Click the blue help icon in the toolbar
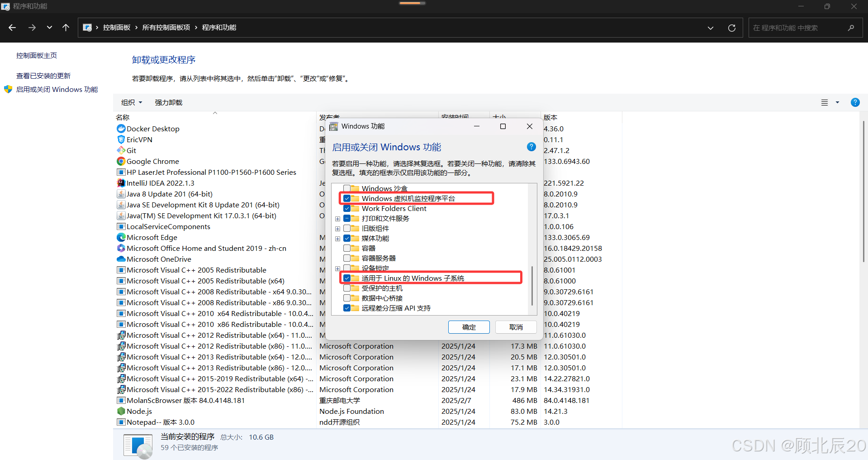This screenshot has width=868, height=460. point(855,102)
